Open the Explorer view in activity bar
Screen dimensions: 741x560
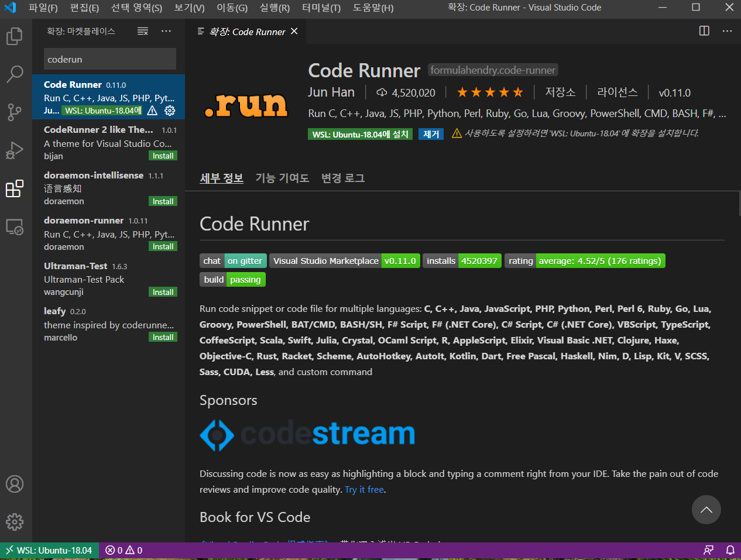tap(15, 36)
